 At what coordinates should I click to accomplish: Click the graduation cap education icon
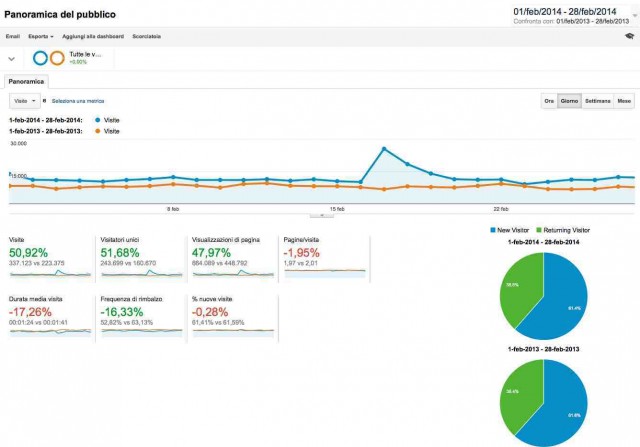[628, 35]
